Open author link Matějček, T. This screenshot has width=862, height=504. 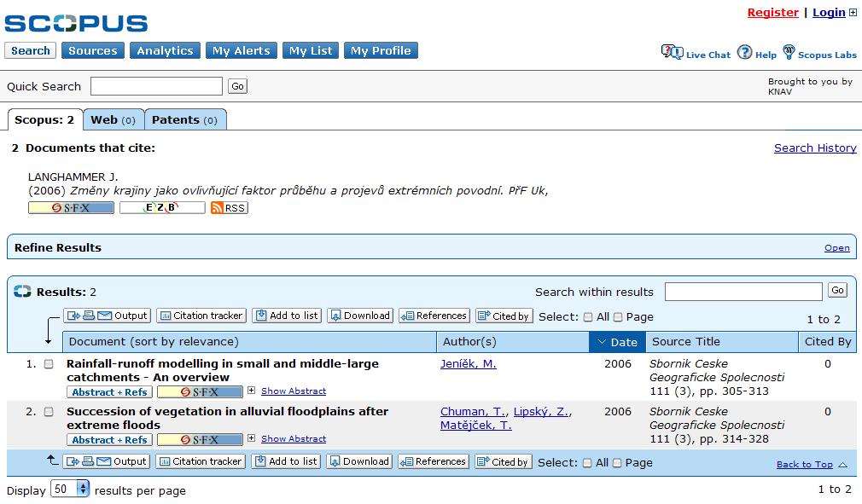point(475,425)
